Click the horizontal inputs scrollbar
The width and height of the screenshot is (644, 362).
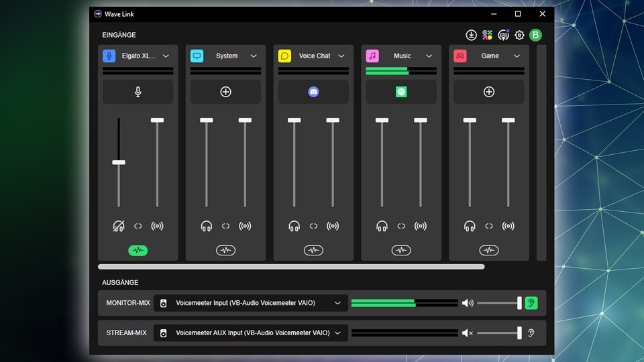pyautogui.click(x=291, y=267)
